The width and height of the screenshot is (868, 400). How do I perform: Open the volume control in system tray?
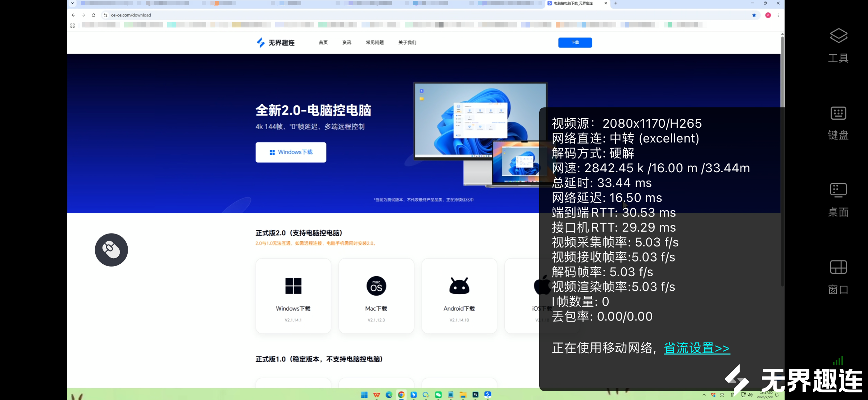750,395
